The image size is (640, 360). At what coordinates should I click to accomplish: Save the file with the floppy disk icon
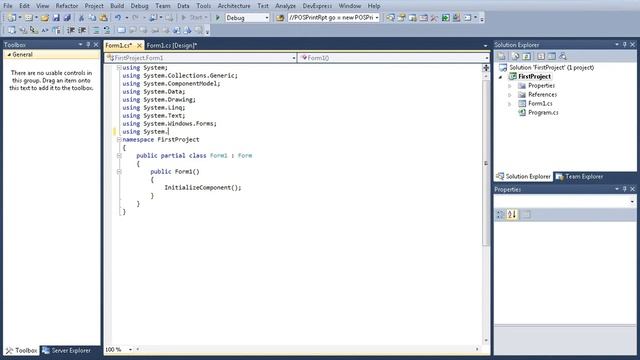(56, 18)
